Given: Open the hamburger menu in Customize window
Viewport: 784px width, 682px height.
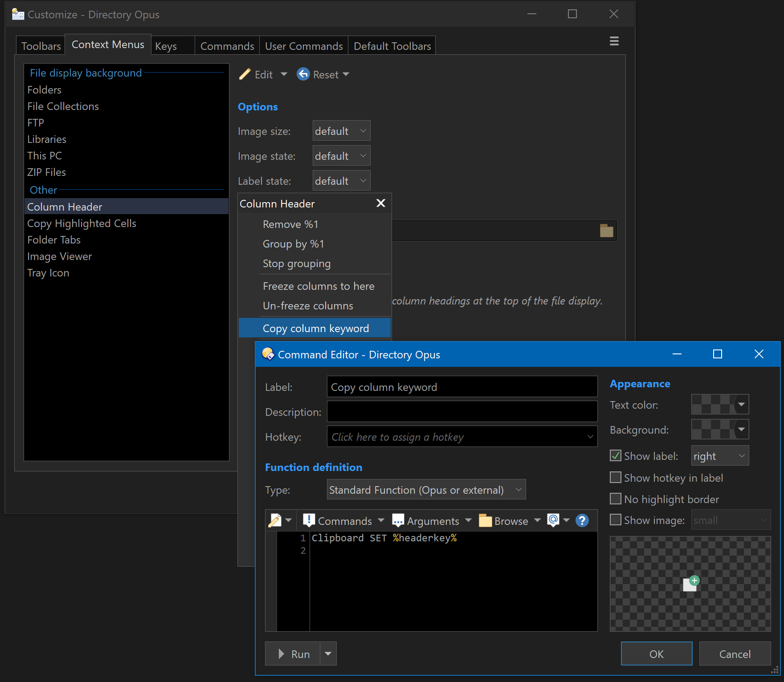Looking at the screenshot, I should pos(614,41).
